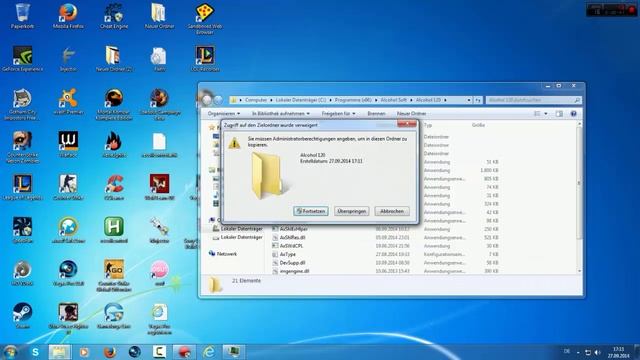Toggle the Explorer preview pane button
This screenshot has height=360, width=640.
pos(559,113)
